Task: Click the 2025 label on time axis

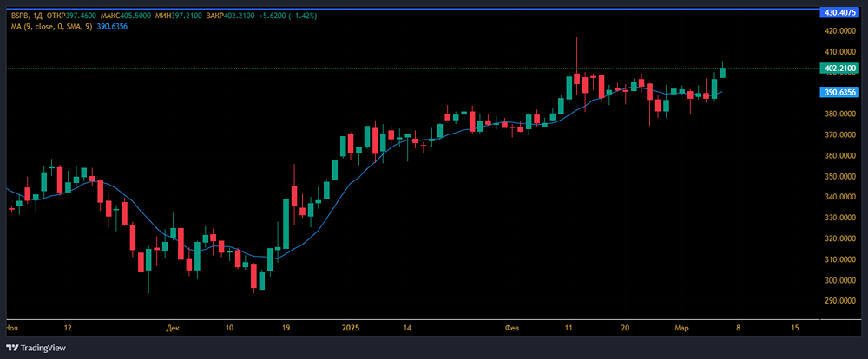Action: pyautogui.click(x=351, y=328)
